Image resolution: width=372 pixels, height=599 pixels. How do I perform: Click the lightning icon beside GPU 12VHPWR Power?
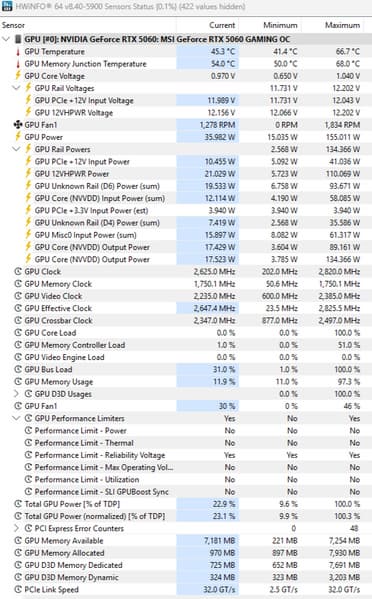28,173
